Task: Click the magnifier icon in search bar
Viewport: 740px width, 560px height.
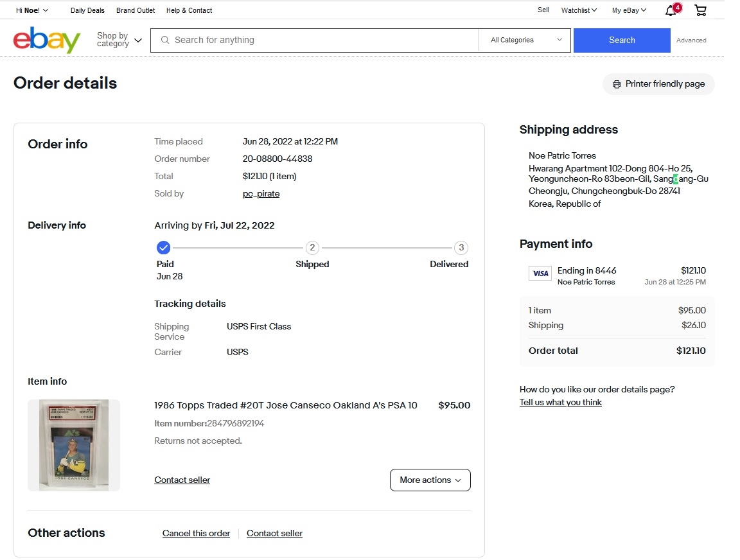Action: [165, 40]
